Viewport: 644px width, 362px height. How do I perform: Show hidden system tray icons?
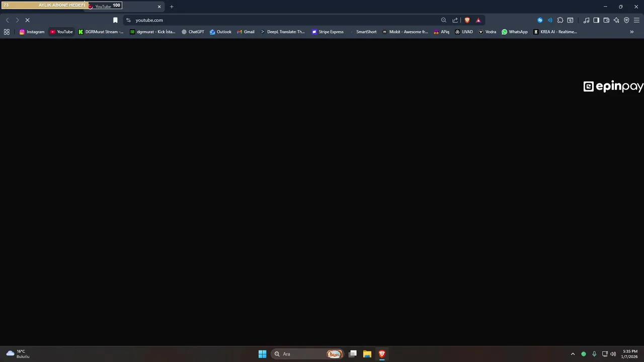(573, 354)
